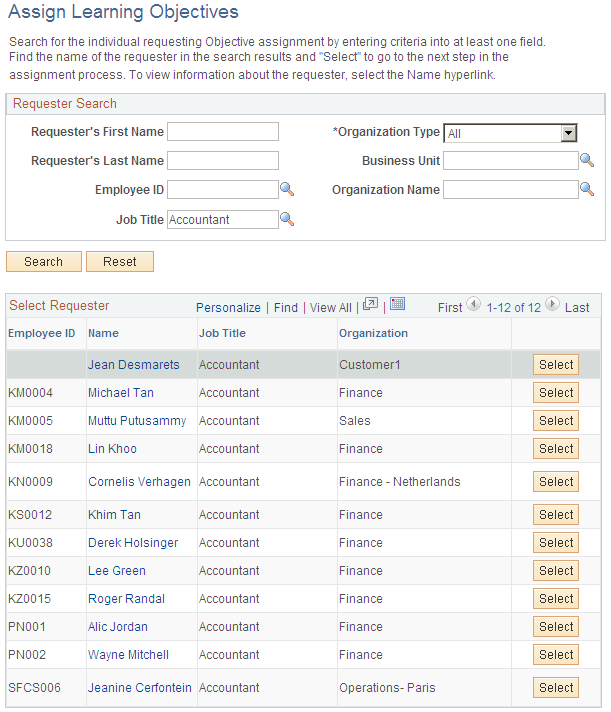Select button for Roger Randal row
611x712 pixels.
(x=556, y=599)
